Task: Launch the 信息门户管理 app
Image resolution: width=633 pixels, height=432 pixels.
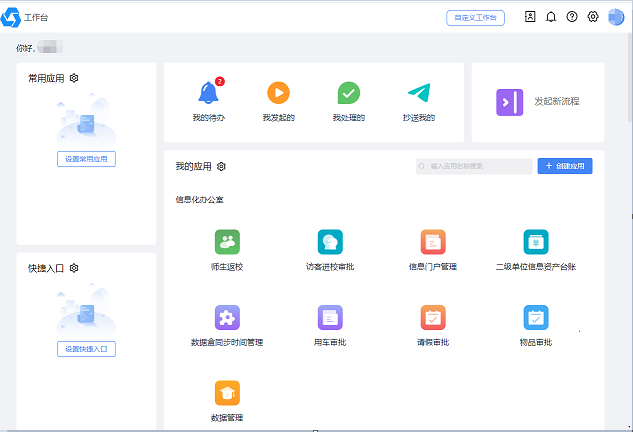Action: click(433, 242)
